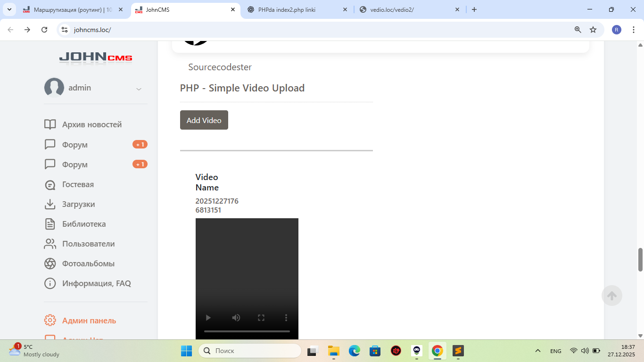
Task: Close the PHPda index2.php linki tab
Action: click(345, 9)
